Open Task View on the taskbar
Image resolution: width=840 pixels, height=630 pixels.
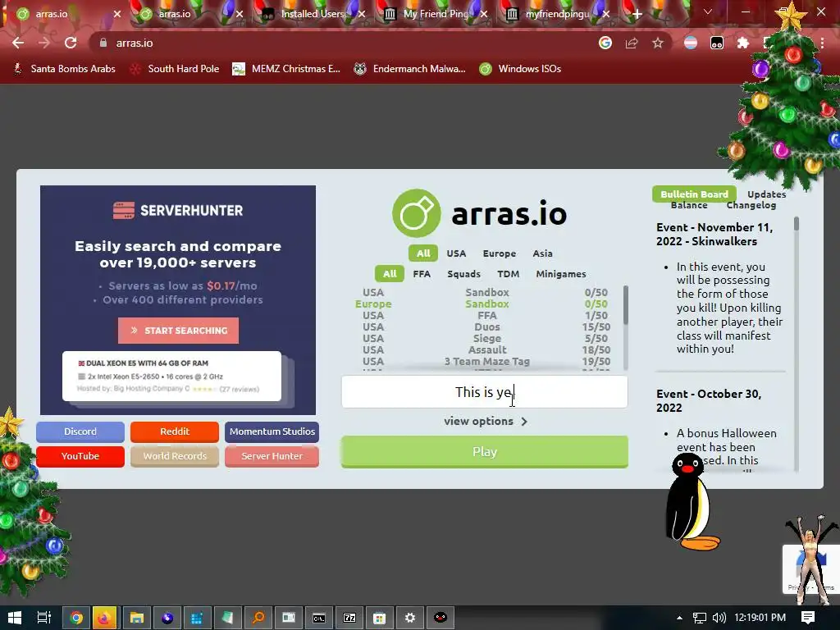[x=44, y=618]
